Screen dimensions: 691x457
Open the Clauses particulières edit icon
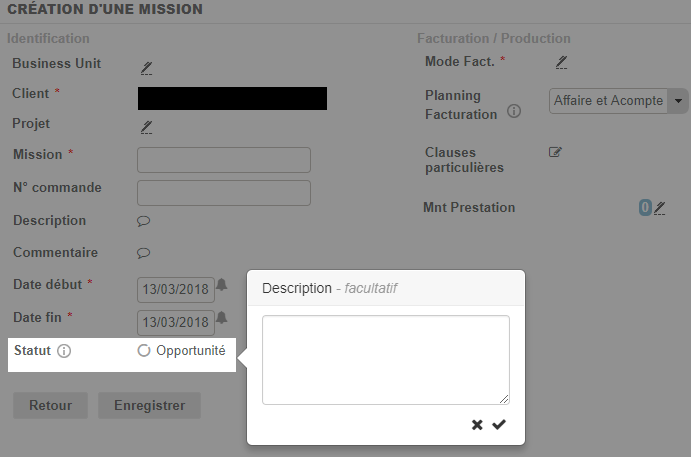coord(556,152)
